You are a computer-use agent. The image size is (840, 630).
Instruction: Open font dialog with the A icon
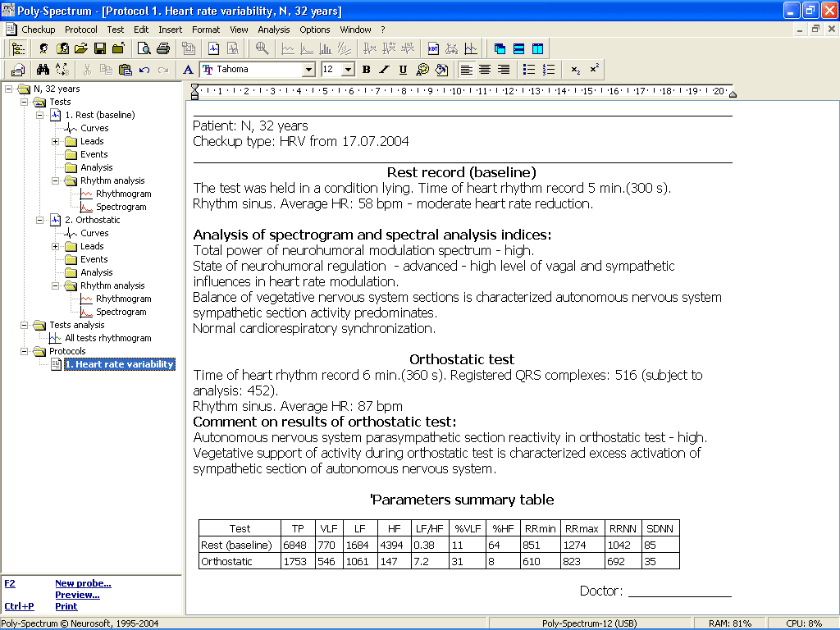[188, 69]
